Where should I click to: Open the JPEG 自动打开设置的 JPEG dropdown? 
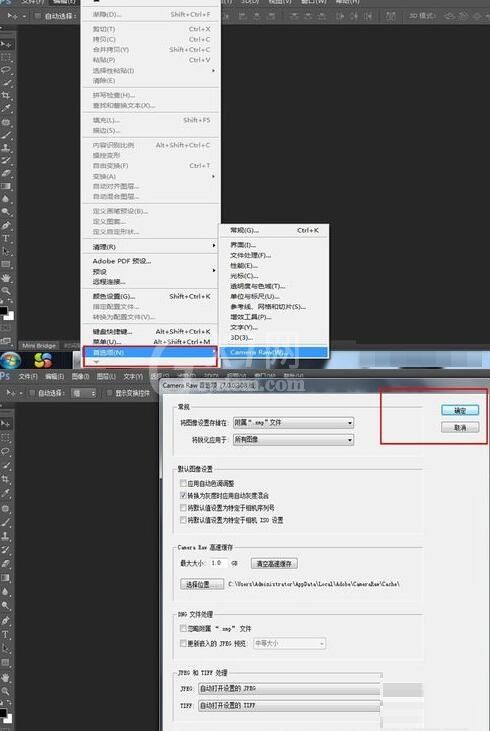(290, 689)
